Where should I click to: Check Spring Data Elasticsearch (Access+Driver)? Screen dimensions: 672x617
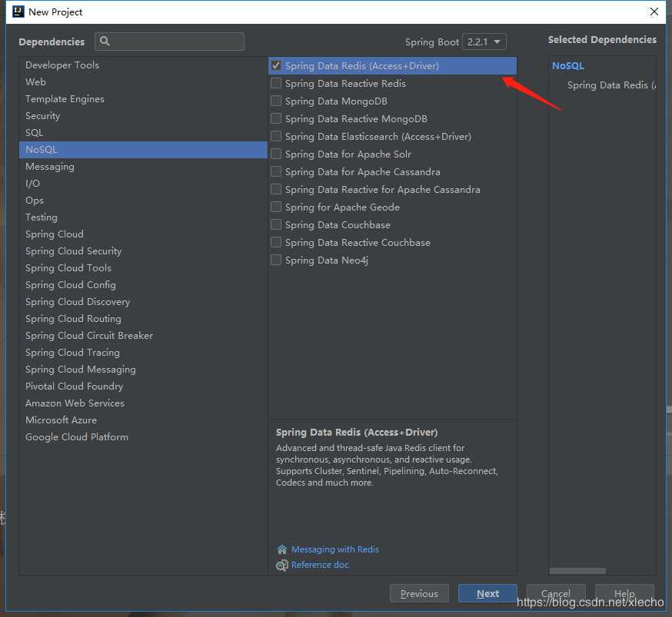[276, 136]
